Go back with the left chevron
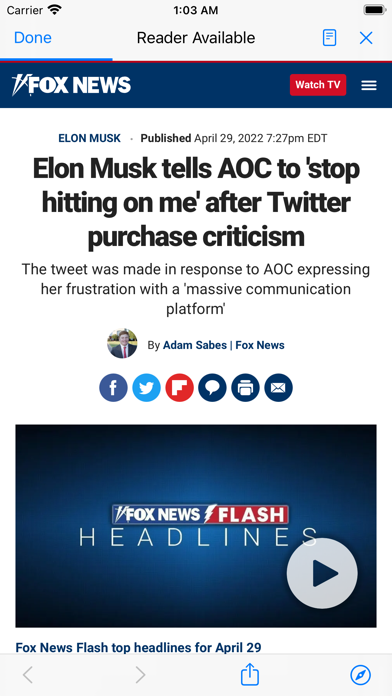Viewport: 392px width, 696px height. tap(28, 675)
